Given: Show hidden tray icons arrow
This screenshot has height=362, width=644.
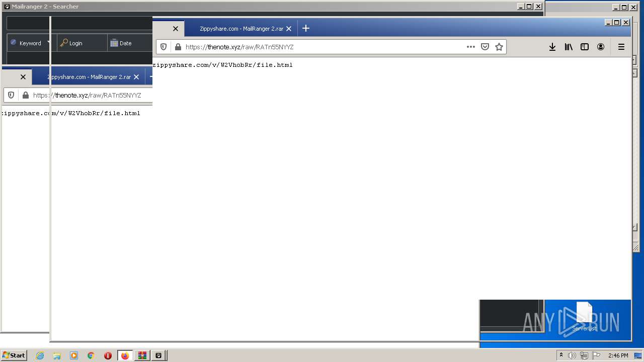Looking at the screenshot, I should [x=561, y=355].
